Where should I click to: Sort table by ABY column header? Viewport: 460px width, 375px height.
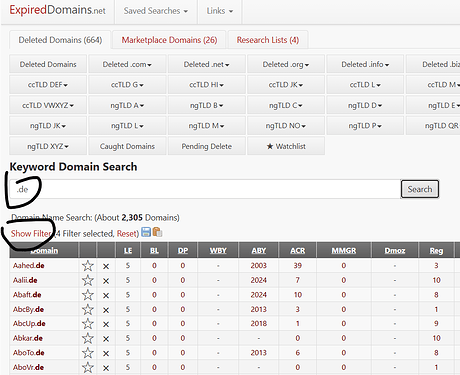coord(259,250)
